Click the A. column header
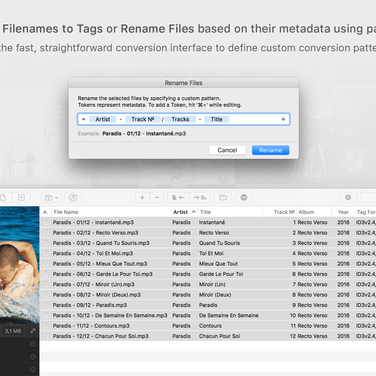 (46, 212)
